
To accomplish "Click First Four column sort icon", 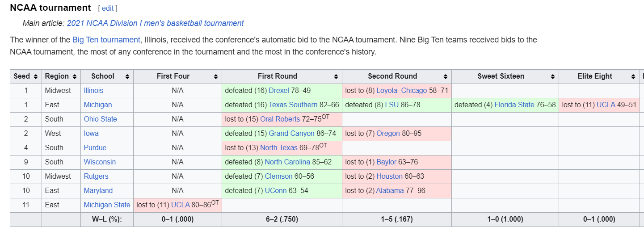I will [216, 76].
